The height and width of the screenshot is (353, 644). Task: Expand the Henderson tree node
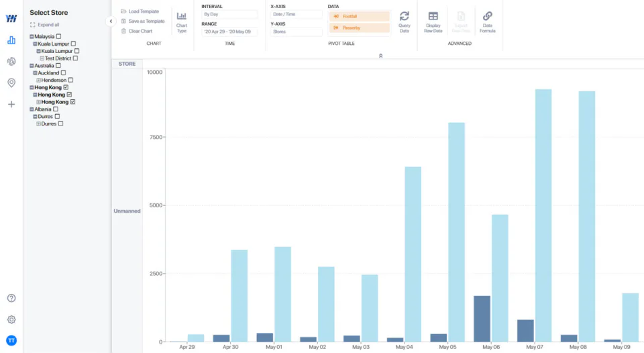pos(39,80)
